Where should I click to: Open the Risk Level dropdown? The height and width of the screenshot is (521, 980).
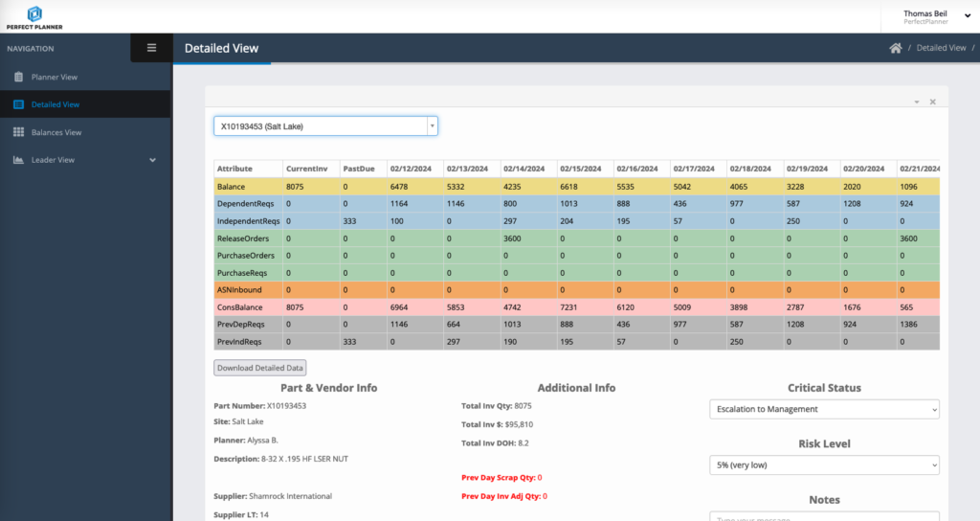pos(824,464)
